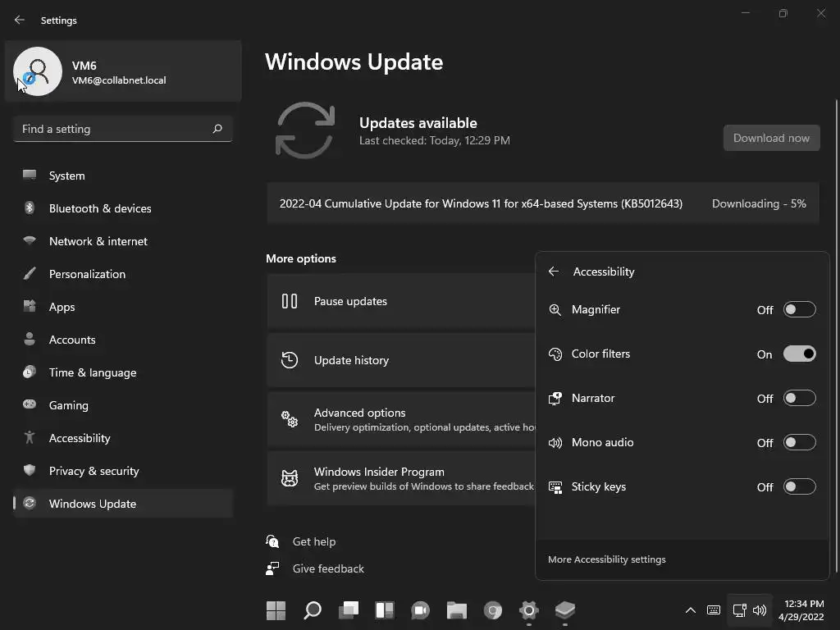Click the Mono audio speaker icon
Viewport: 840px width, 630px height.
click(x=555, y=443)
